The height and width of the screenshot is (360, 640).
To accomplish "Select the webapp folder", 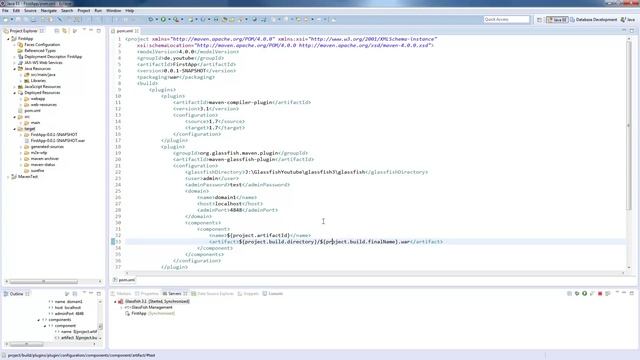I will tap(38, 99).
